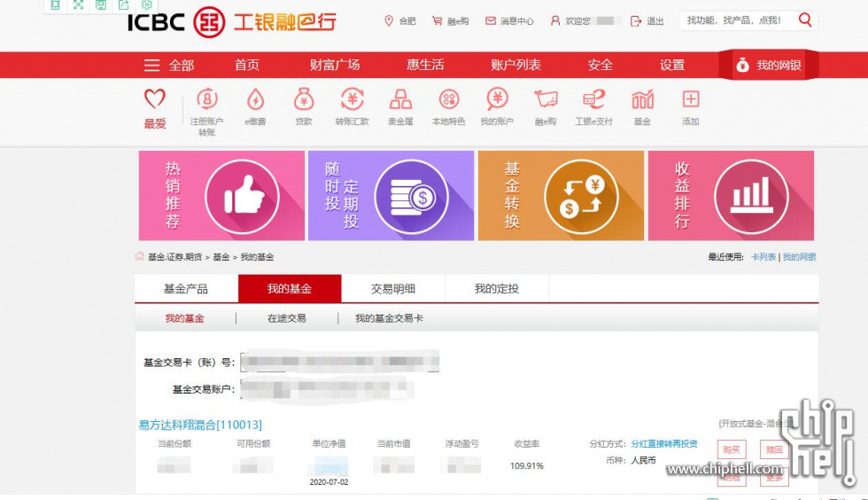The height and width of the screenshot is (500, 868).
Task: Open 设置 in navigation bar
Action: (672, 65)
